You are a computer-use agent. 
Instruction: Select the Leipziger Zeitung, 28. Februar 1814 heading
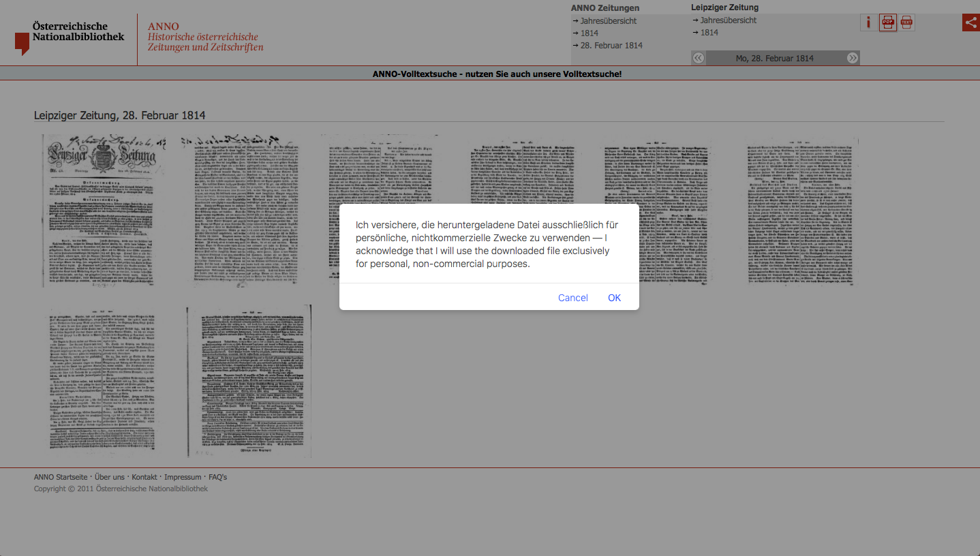pos(120,116)
